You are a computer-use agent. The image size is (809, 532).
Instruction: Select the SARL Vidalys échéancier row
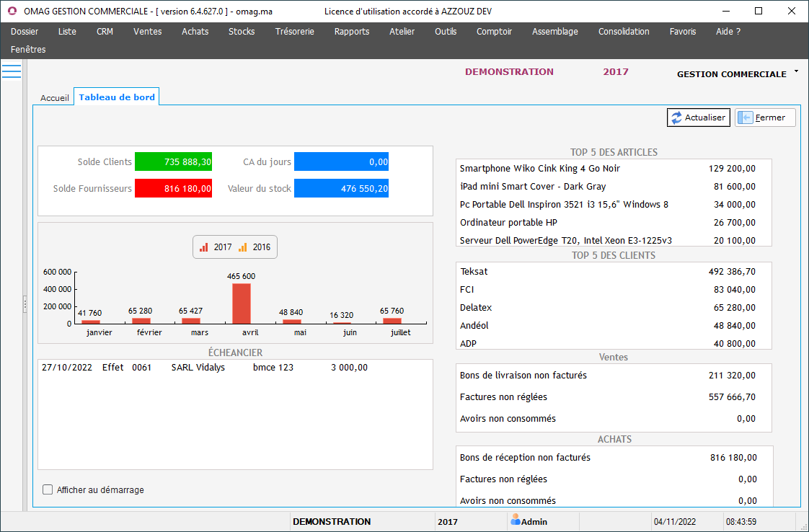[198, 368]
